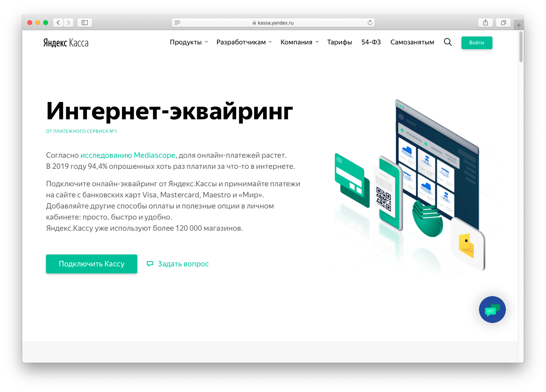Viewport: 546px width, 392px height.
Task: Click the Войти login button
Action: tap(477, 43)
